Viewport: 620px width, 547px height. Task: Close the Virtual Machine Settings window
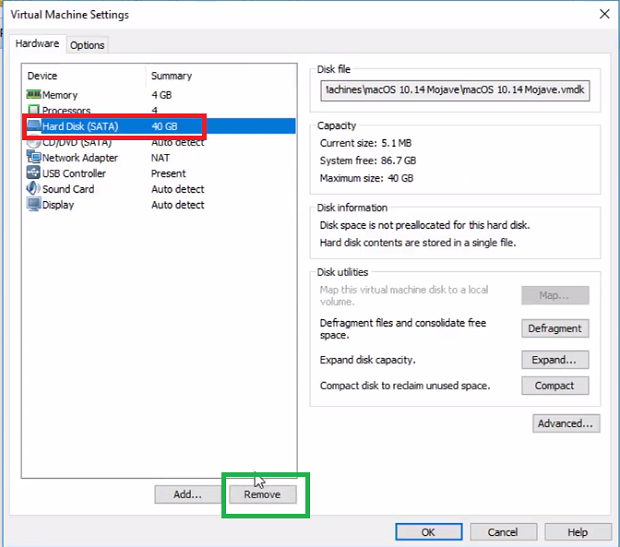click(603, 14)
